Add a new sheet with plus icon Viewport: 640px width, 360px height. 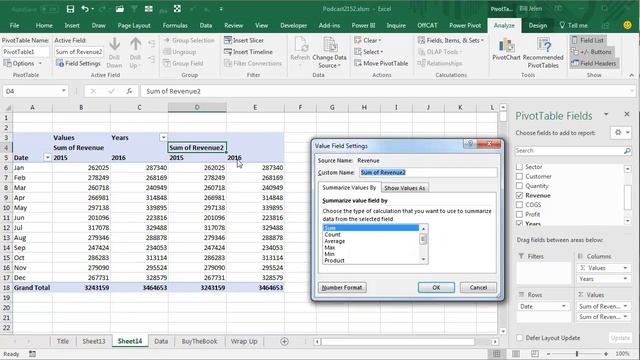284,341
